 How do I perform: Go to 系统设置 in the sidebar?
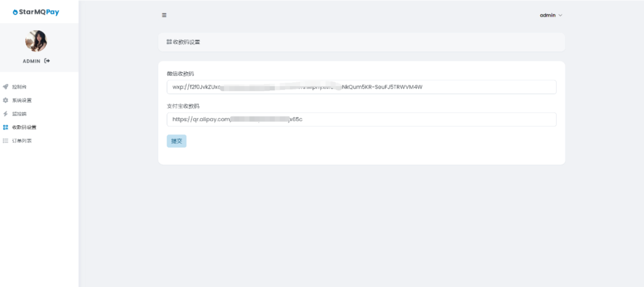pyautogui.click(x=21, y=100)
